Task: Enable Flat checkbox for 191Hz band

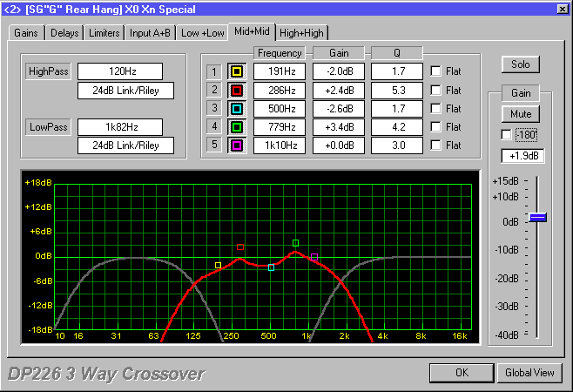Action: 435,71
